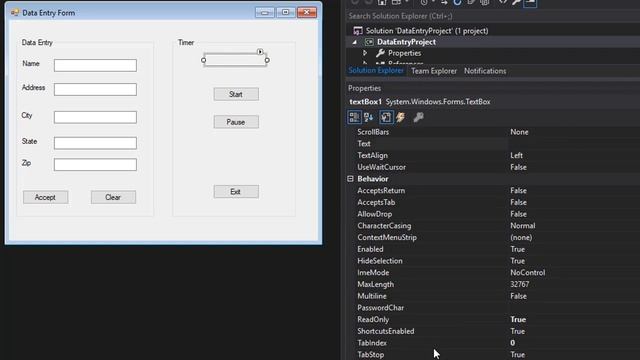Click the Data Entry Form title icon
Viewport: 640px width, 360px height.
[15, 13]
